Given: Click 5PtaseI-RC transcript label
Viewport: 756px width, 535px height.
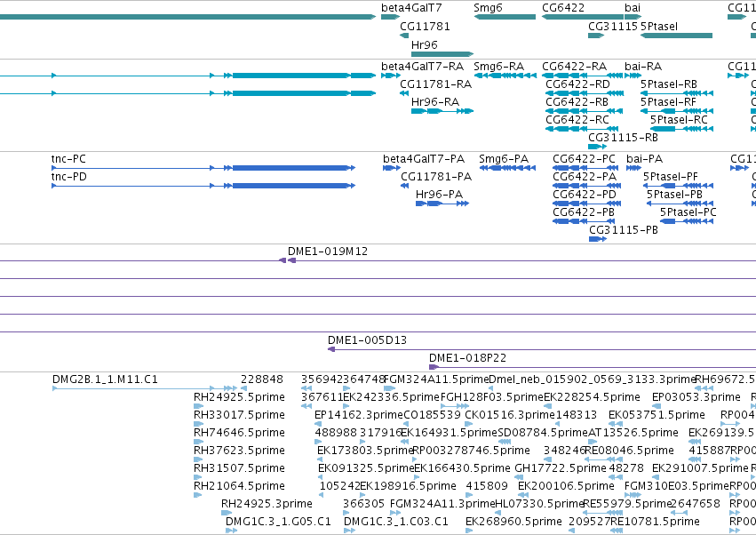Looking at the screenshot, I should coord(679,120).
